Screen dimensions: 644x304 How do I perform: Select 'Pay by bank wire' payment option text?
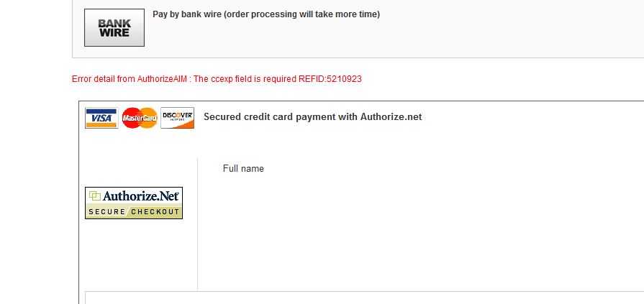click(x=196, y=14)
